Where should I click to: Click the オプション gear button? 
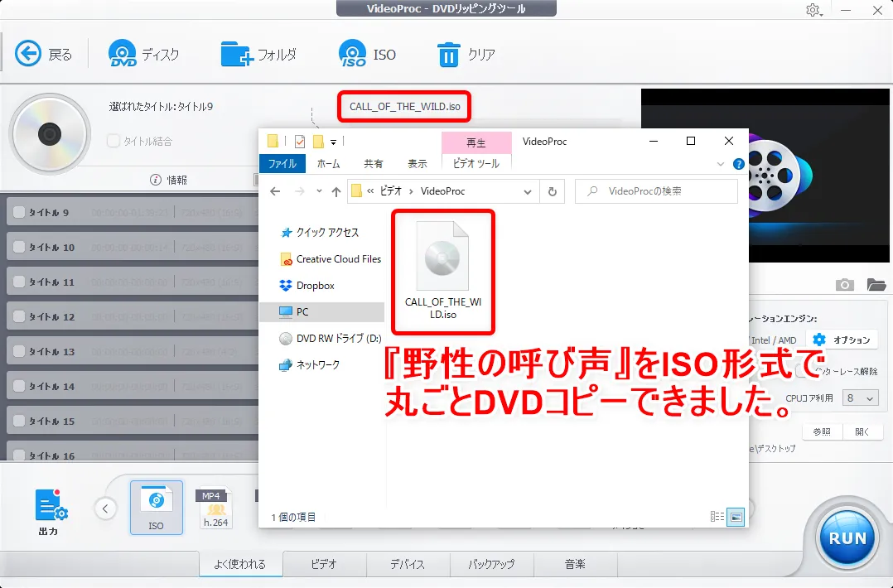pyautogui.click(x=842, y=340)
